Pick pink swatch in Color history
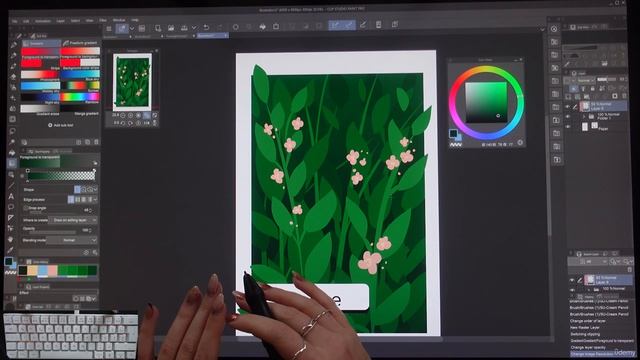Image resolution: width=640 pixels, height=360 pixels. [x=52, y=270]
